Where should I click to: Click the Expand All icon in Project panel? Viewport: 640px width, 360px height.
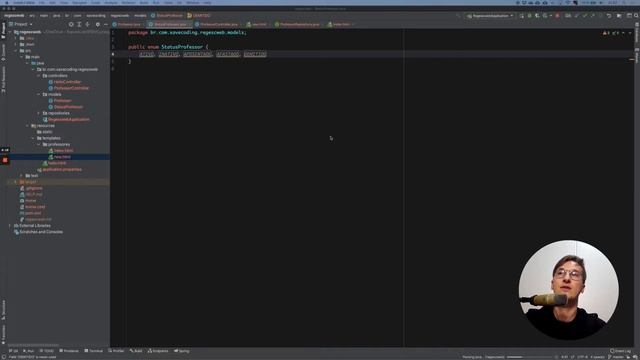pos(79,24)
